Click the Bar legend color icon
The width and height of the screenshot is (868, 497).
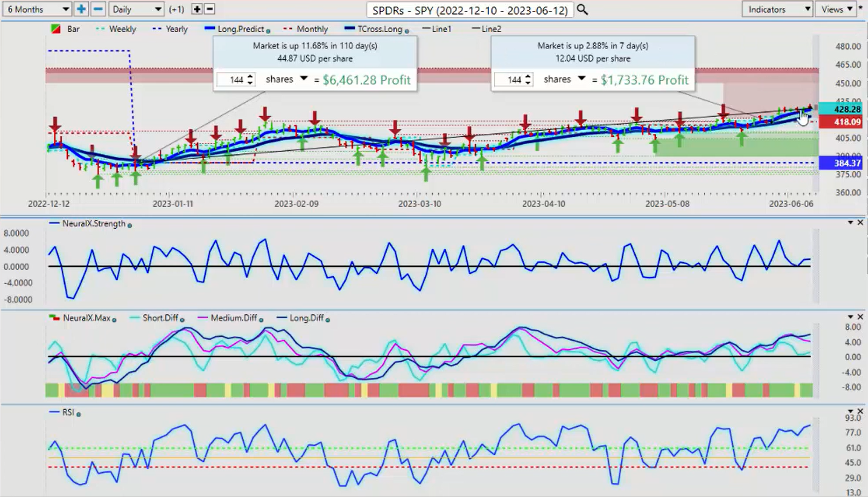(x=55, y=29)
